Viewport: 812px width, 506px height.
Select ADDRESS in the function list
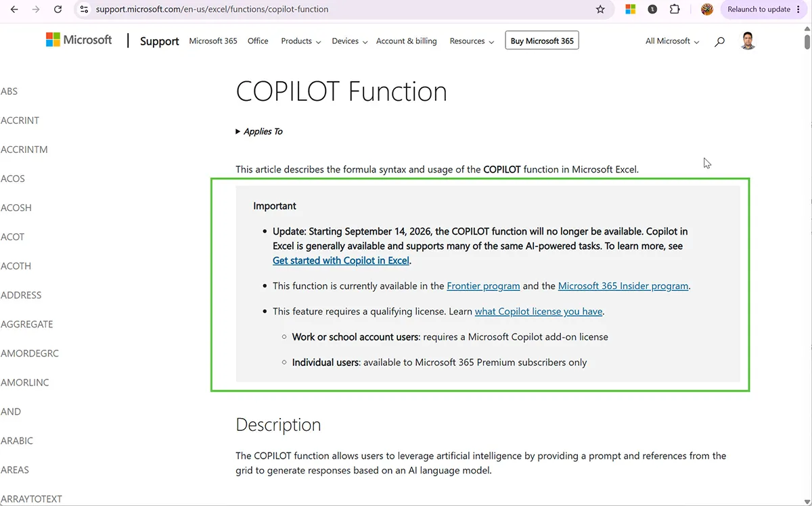coord(21,295)
